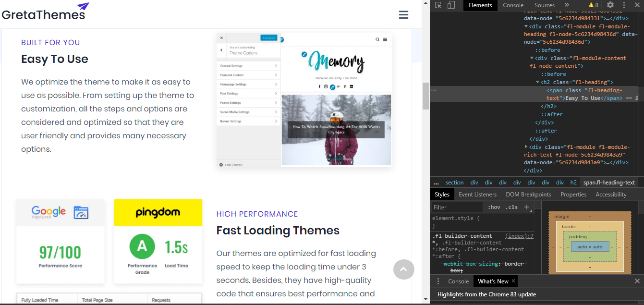Click Highlights from the Chrome 83 update
Screen dimensions: 644x305
coord(486,294)
